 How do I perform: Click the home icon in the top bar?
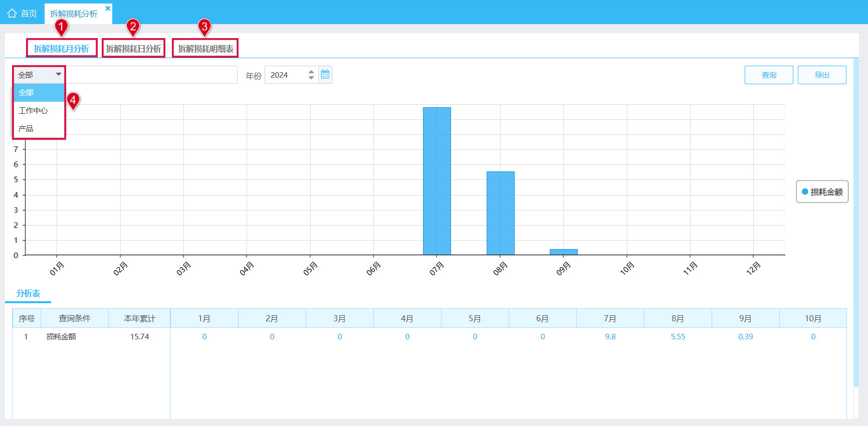tap(12, 13)
